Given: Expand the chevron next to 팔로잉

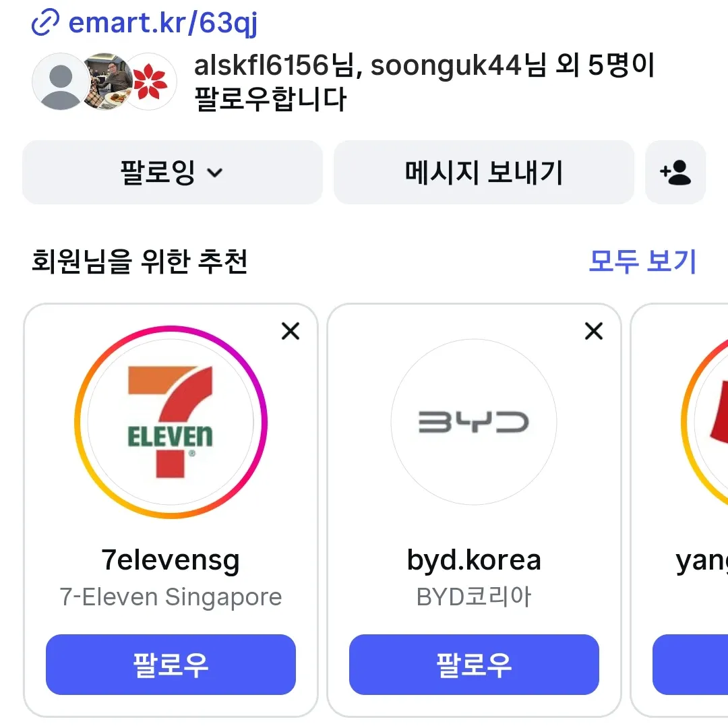Looking at the screenshot, I should [x=214, y=173].
